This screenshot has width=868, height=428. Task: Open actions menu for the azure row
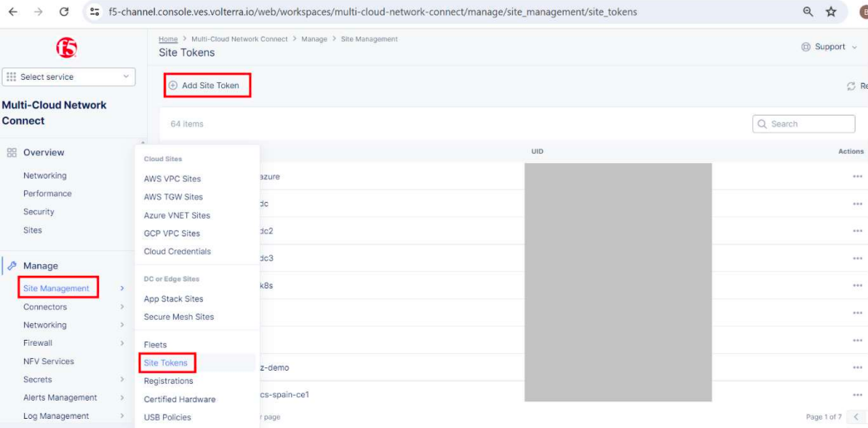click(857, 177)
